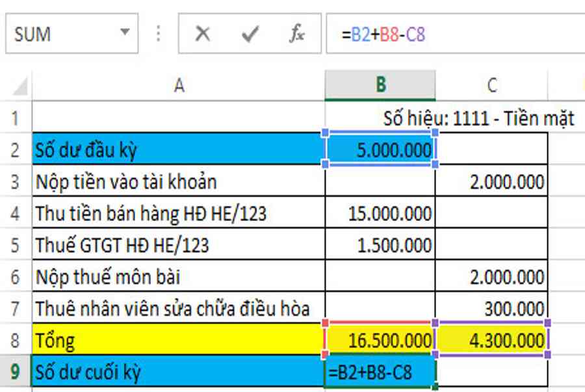Select cell B4 with 15.000.000
The image size is (585, 392).
(380, 213)
